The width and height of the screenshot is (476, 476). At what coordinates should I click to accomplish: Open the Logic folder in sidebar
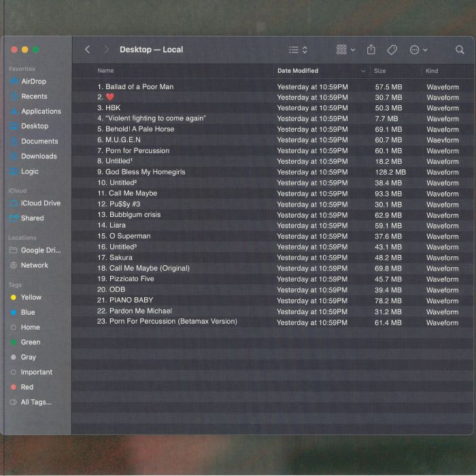[x=24, y=171]
